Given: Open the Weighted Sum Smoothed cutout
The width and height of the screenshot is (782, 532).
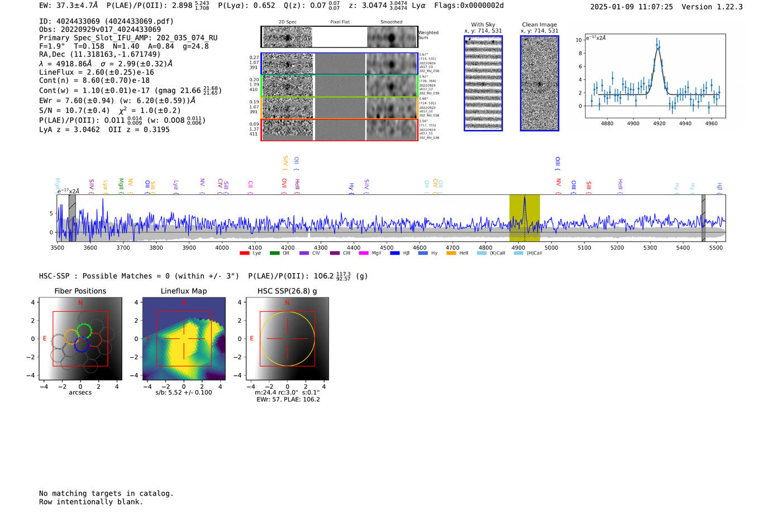Looking at the screenshot, I should point(392,37).
